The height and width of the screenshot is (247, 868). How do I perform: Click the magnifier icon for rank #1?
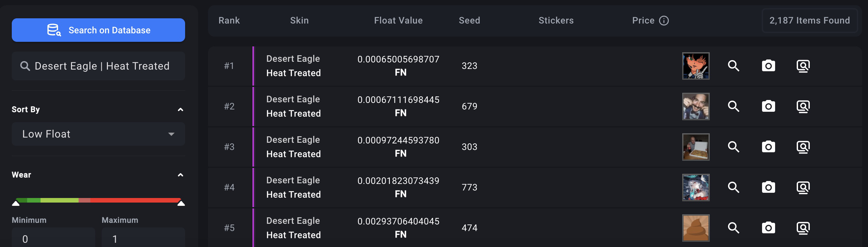(x=733, y=66)
